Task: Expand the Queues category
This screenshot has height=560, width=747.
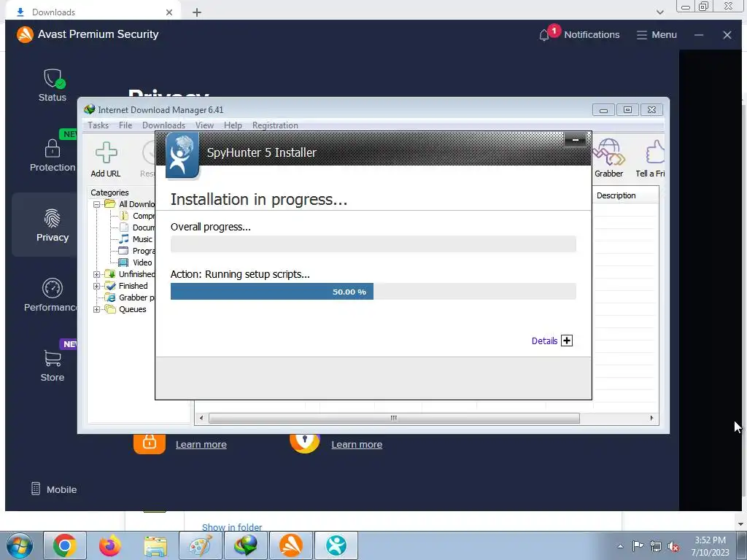Action: pos(97,309)
